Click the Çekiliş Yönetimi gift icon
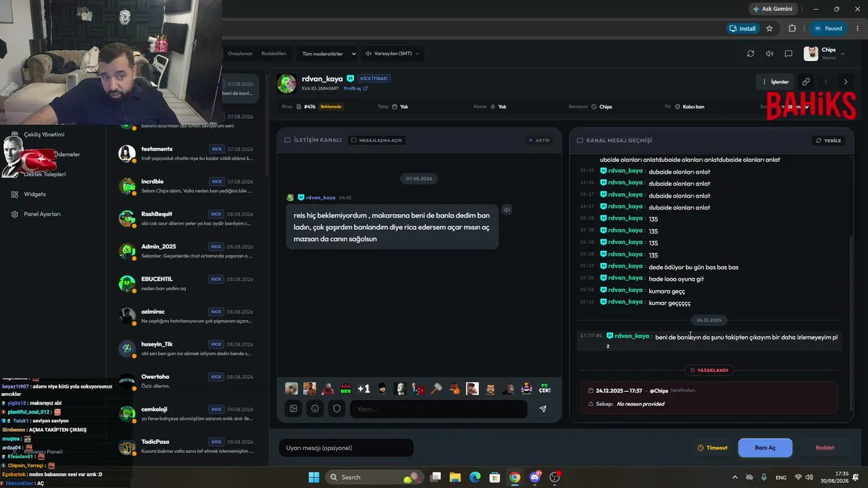Screen dimensions: 868x488 [15, 135]
